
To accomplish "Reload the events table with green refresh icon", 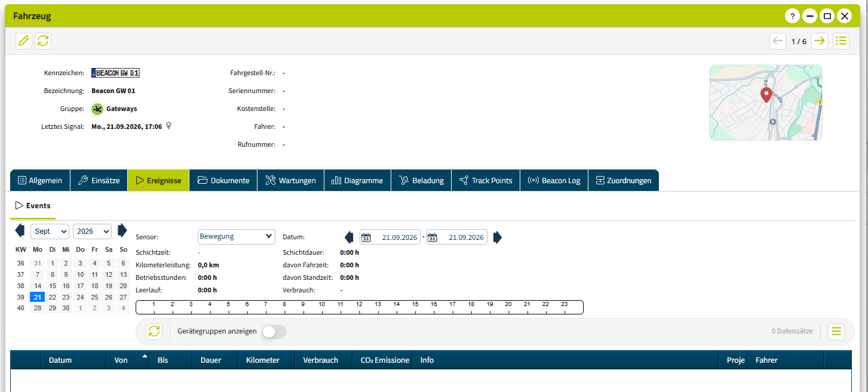I will tap(154, 331).
